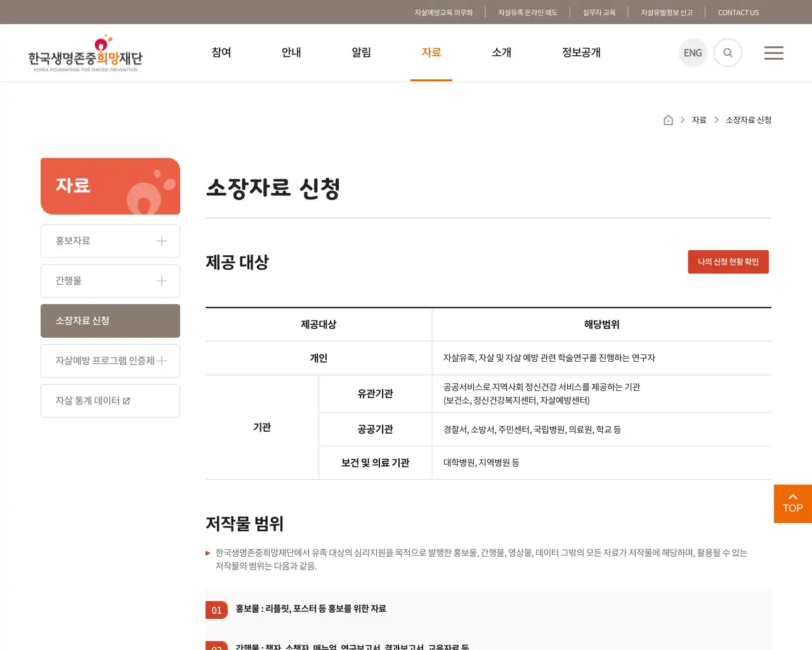
Task: Open the hamburger menu
Action: [x=774, y=53]
